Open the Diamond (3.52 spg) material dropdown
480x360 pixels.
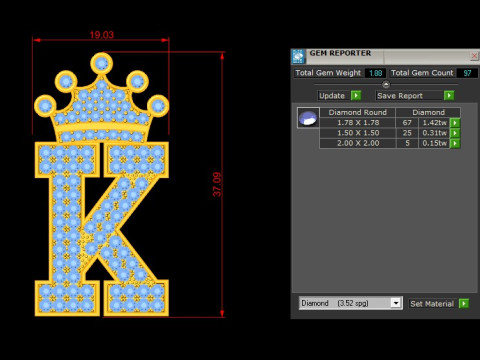point(396,303)
